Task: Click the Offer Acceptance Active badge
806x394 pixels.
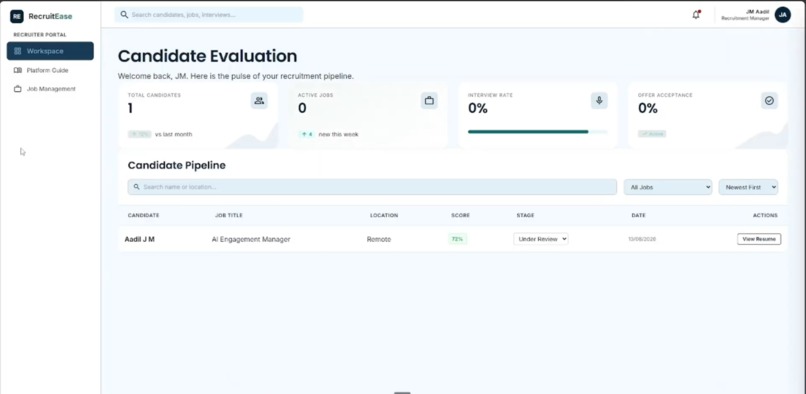Action: click(652, 134)
